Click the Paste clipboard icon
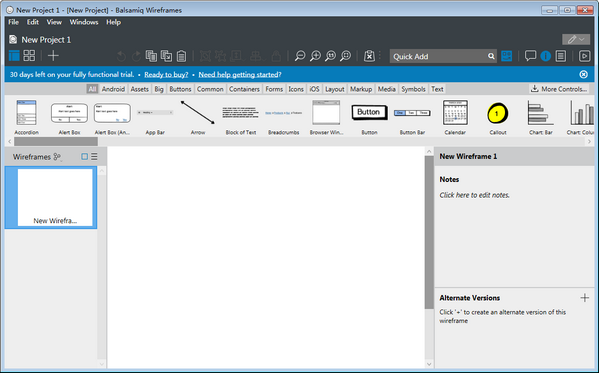Image resolution: width=599 pixels, height=373 pixels. tap(181, 56)
